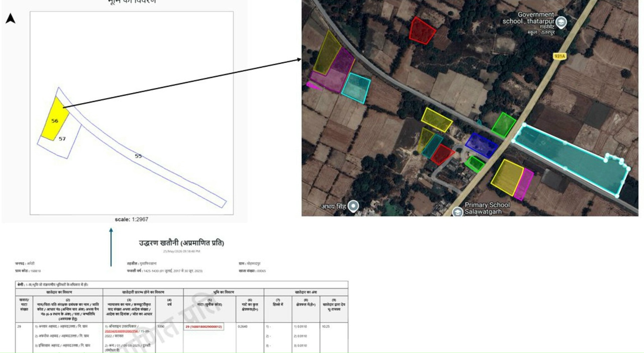Click the खातेदार का विवरण column header
This screenshot has height=353, width=644.
click(59, 292)
